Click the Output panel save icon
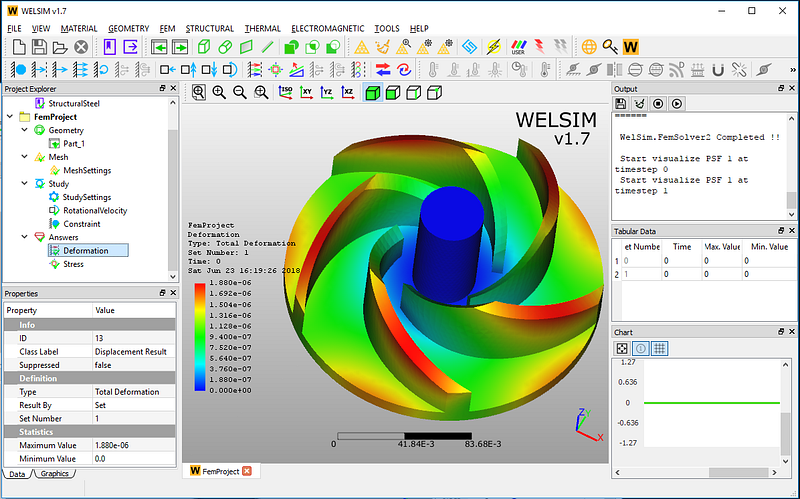 pyautogui.click(x=621, y=104)
